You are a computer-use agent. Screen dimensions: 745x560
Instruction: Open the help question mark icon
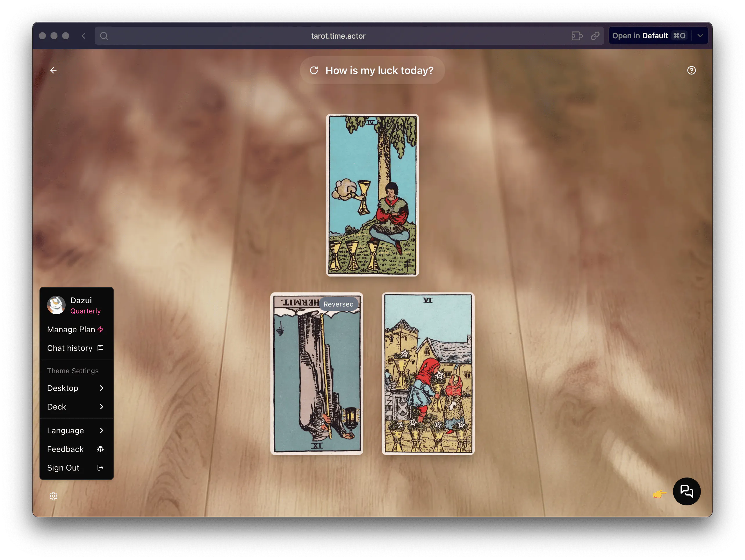coord(691,70)
